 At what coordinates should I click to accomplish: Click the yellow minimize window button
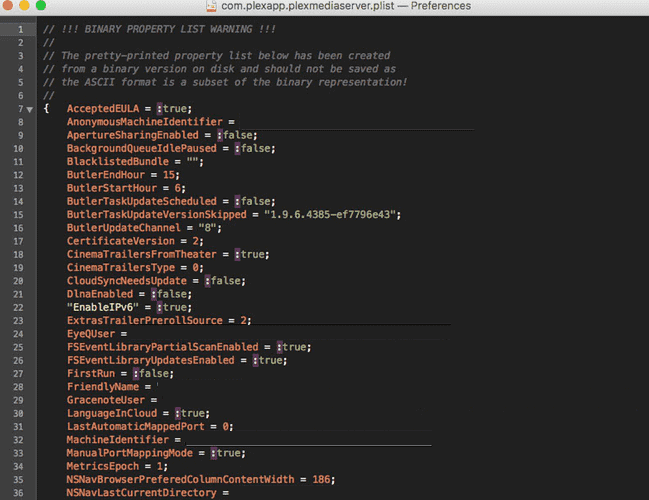[x=24, y=5]
